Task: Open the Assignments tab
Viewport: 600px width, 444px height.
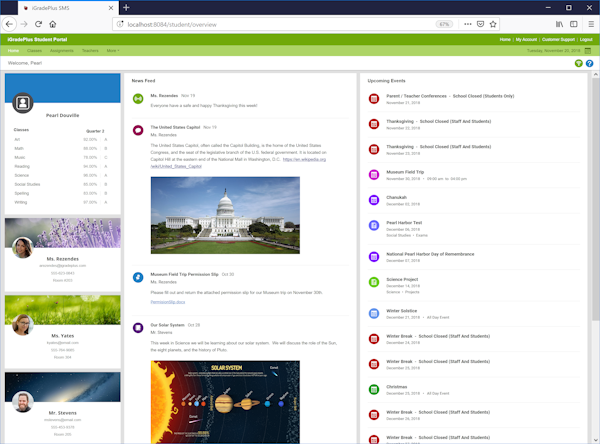Action: pyautogui.click(x=61, y=50)
